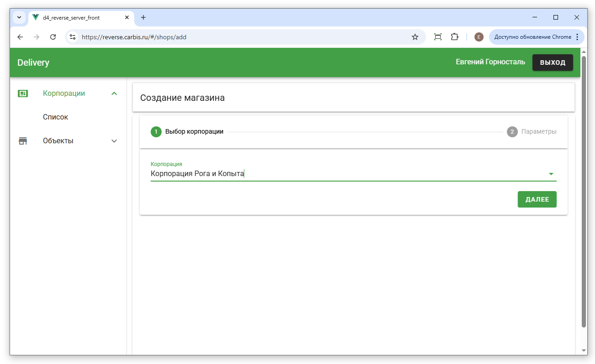Open Список in the sidebar
The width and height of the screenshot is (595, 364).
coord(55,117)
